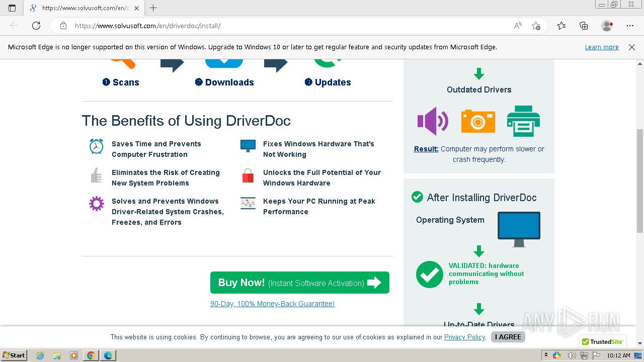
Task: Click the 'Outdated Drivers' label
Action: point(479,89)
